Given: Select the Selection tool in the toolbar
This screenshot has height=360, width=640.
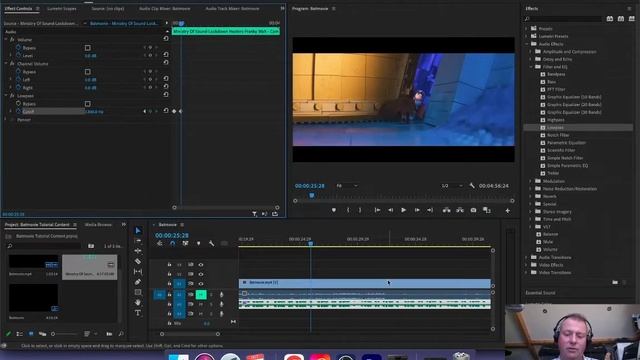Looking at the screenshot, I should [x=138, y=231].
